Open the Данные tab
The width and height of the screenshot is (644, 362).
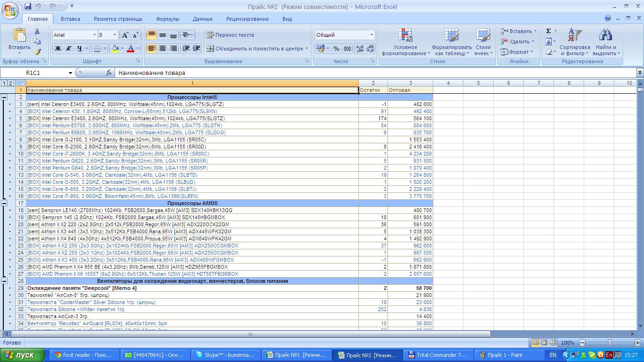pos(202,19)
